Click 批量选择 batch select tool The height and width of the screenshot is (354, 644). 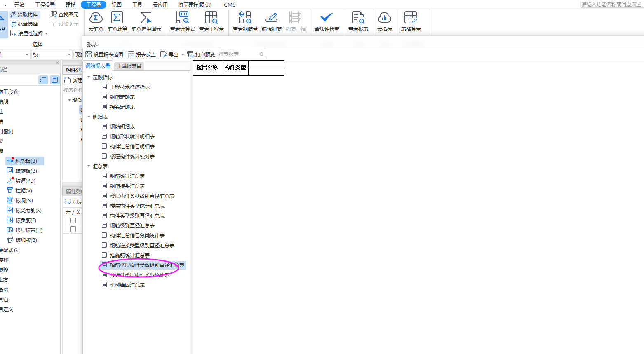click(24, 24)
